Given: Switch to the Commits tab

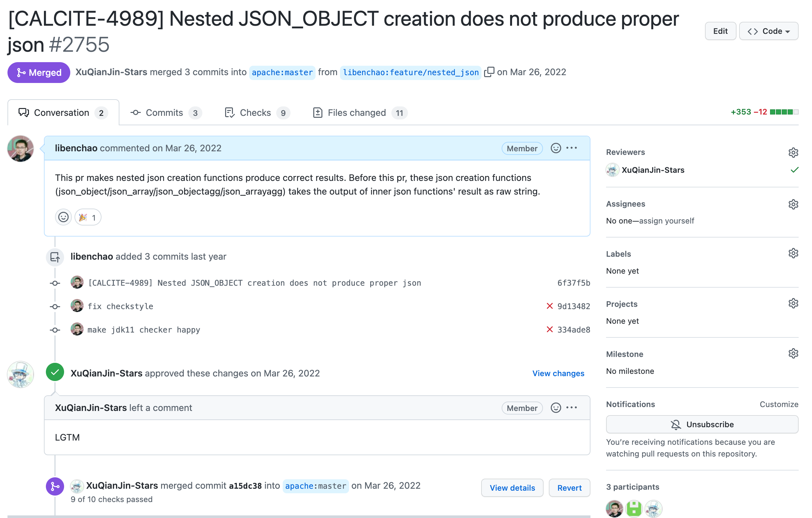Looking at the screenshot, I should [x=165, y=113].
